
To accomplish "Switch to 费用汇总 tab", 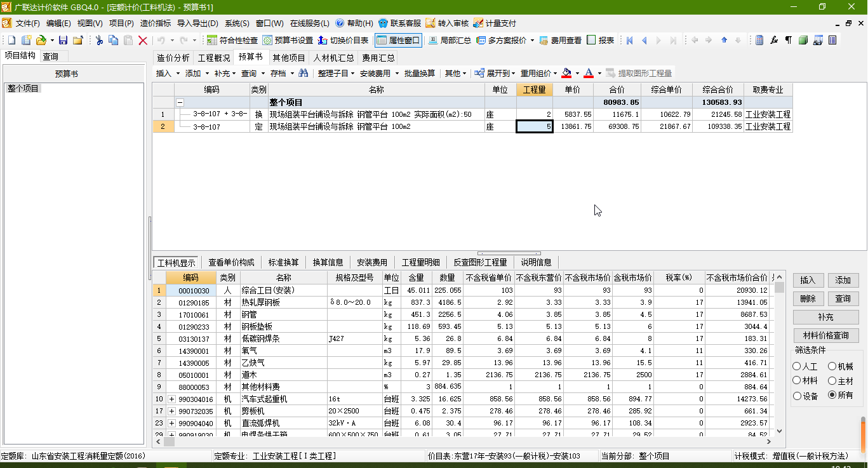I will 378,58.
